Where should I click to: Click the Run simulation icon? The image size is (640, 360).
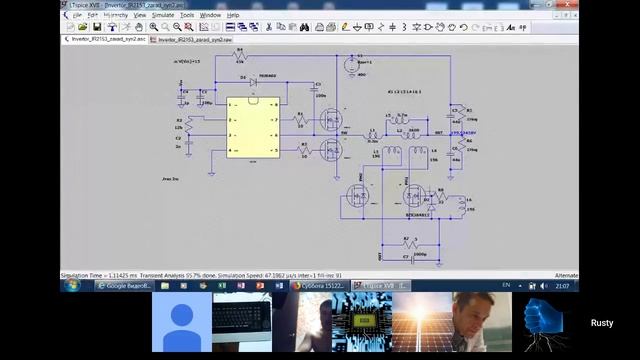click(127, 27)
